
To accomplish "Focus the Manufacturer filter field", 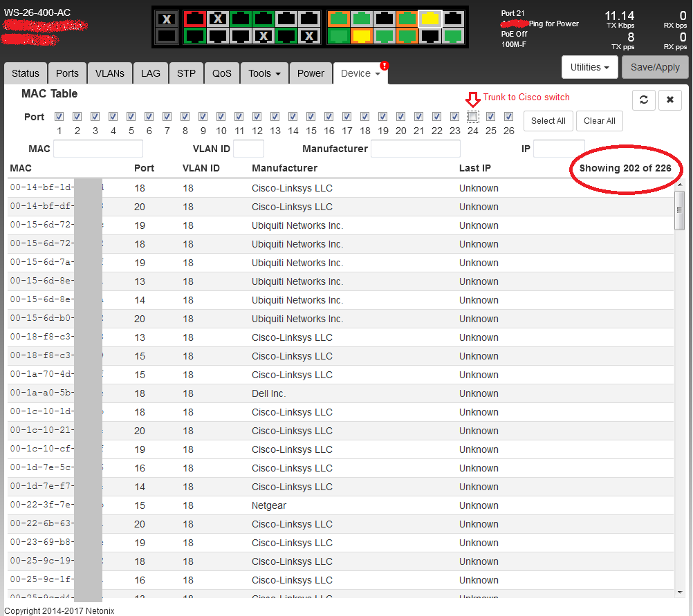I will (x=415, y=149).
